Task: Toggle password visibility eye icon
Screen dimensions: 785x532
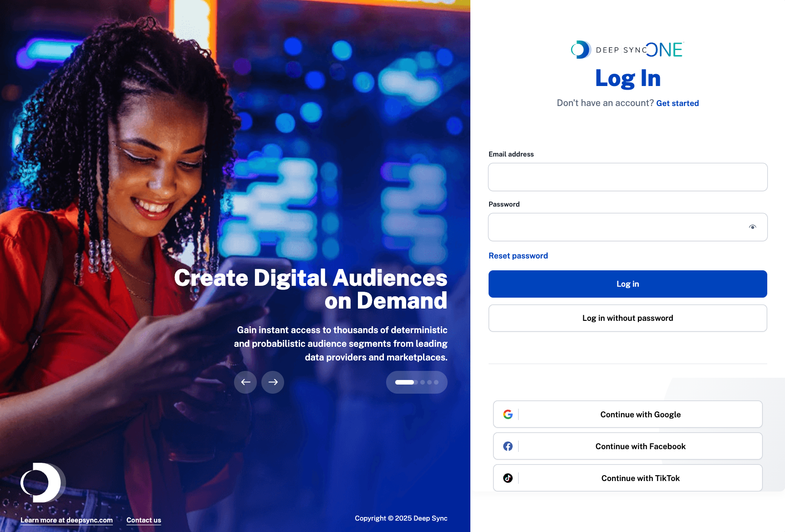Action: (752, 227)
